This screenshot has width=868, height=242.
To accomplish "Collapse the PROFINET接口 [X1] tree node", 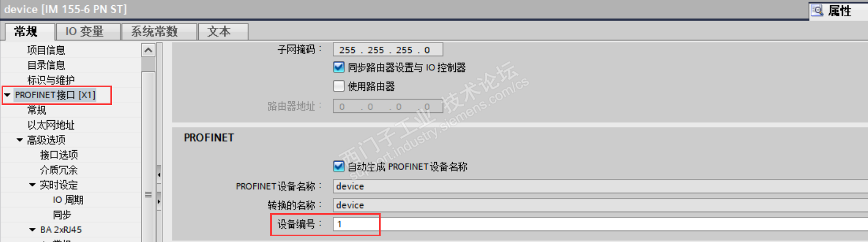I will 7,95.
